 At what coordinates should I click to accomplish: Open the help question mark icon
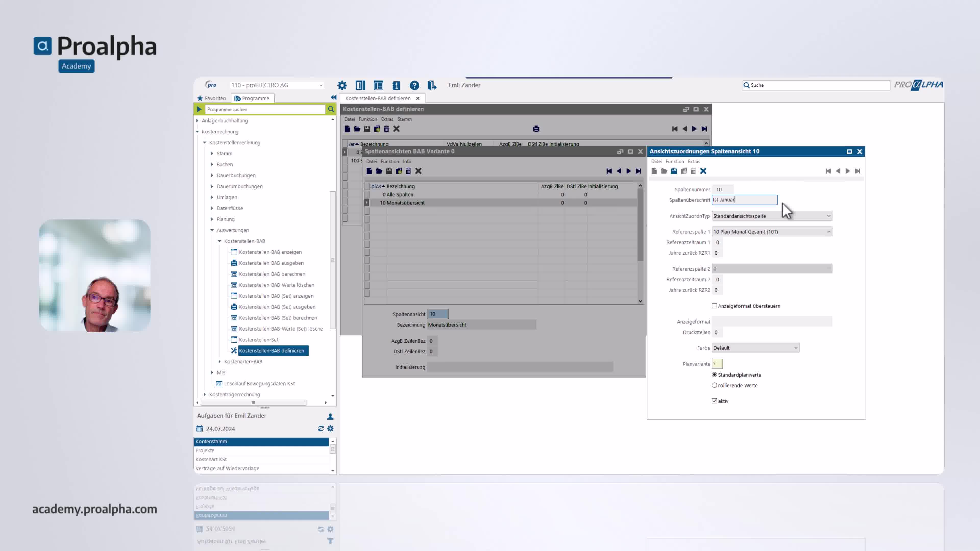(414, 85)
